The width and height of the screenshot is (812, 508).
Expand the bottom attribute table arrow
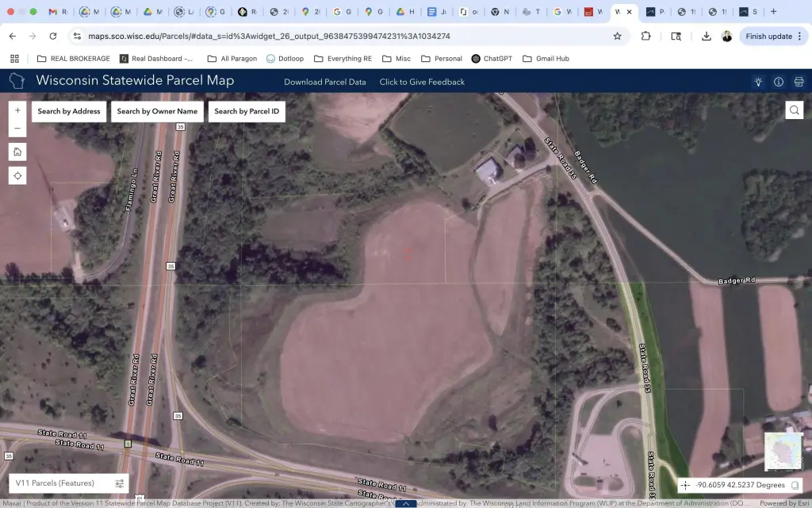[406, 503]
